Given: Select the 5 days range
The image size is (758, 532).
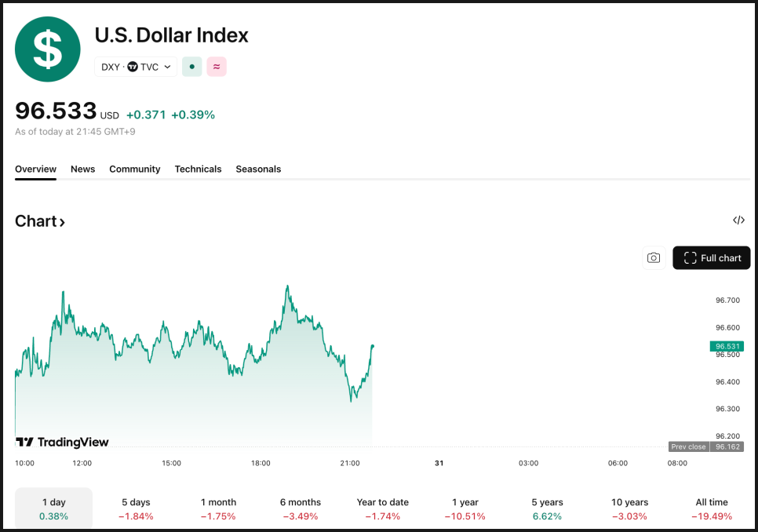Looking at the screenshot, I should click(136, 508).
